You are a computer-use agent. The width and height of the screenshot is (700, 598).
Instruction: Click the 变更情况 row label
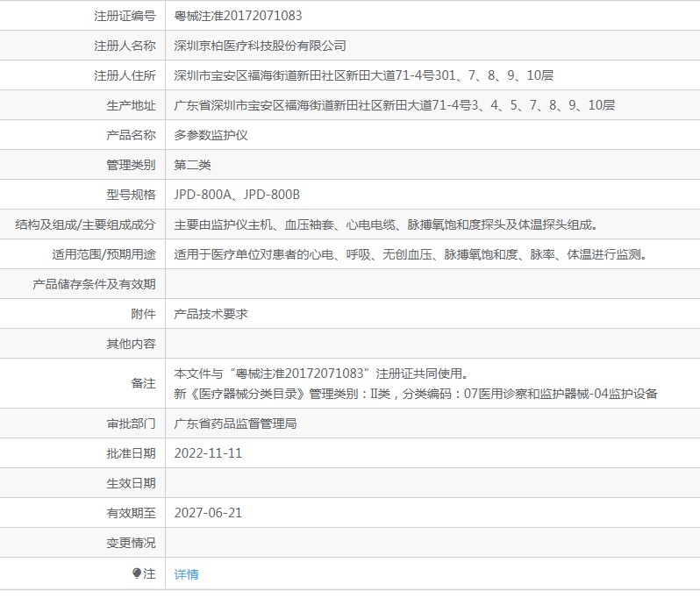point(131,543)
